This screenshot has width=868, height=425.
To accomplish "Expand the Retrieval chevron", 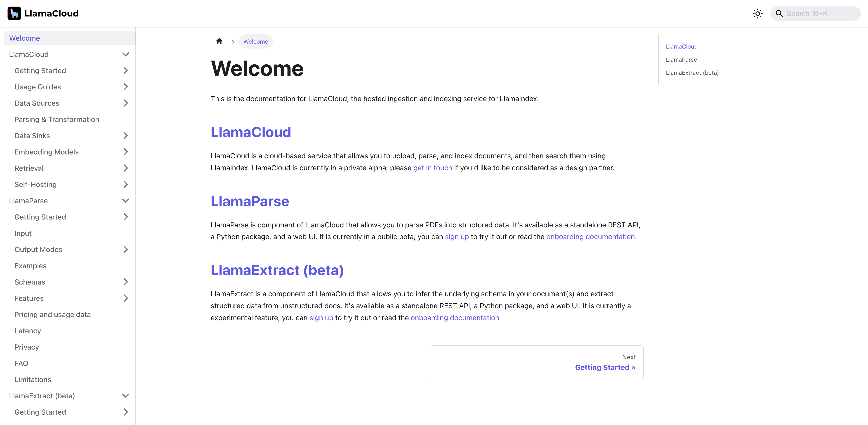I will [126, 168].
